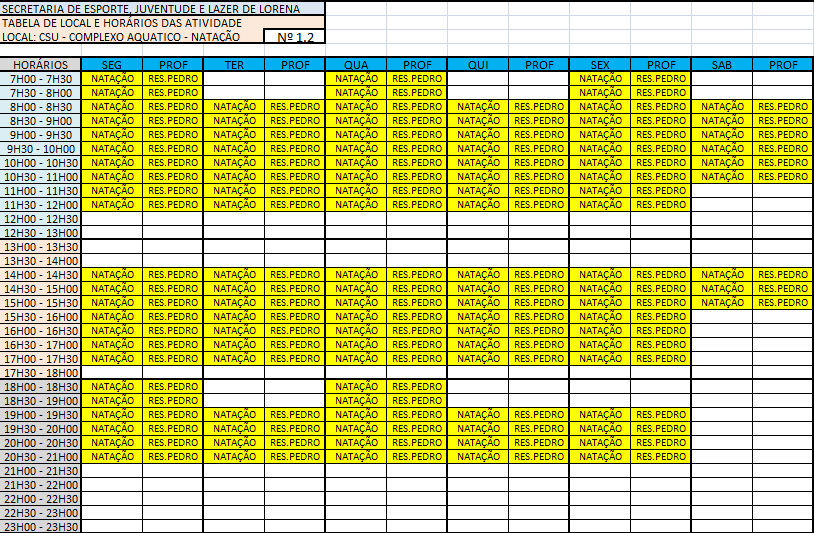814x533 pixels.
Task: Select the '10H00 - 10H30' time cell
Action: point(40,163)
